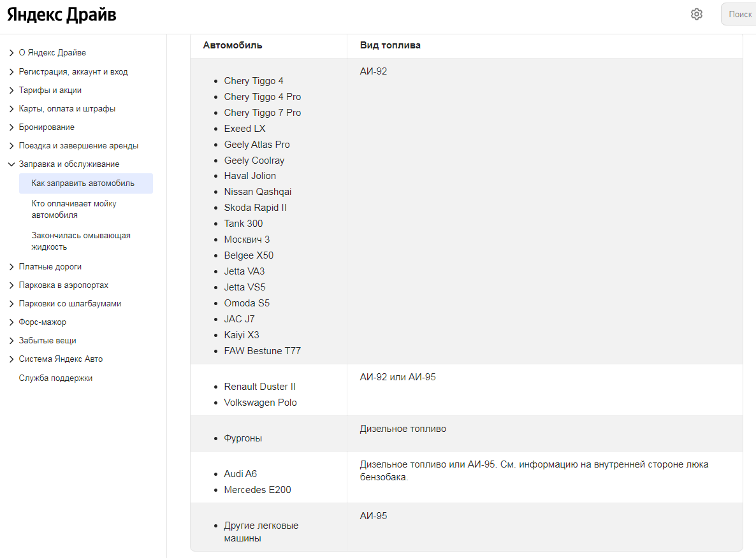756x558 pixels.
Task: Expand the Форс-мажор chevron
Action: click(11, 322)
